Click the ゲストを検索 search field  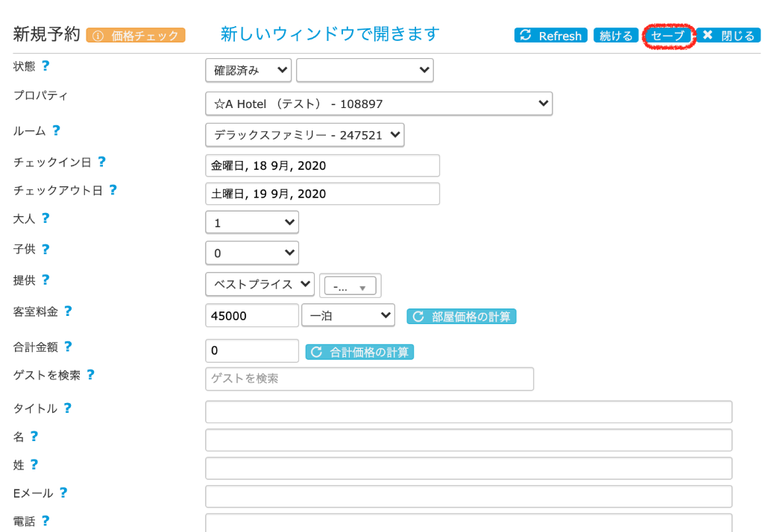tap(369, 379)
